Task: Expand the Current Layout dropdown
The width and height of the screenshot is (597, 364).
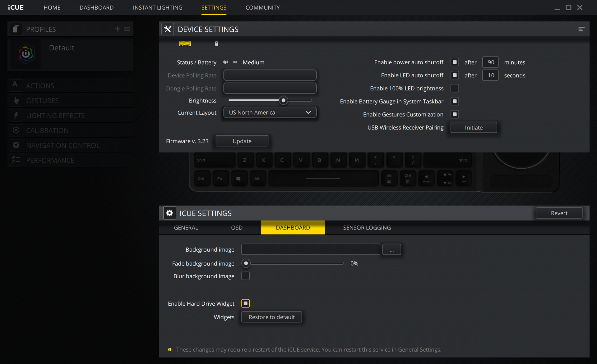Action: tap(270, 112)
